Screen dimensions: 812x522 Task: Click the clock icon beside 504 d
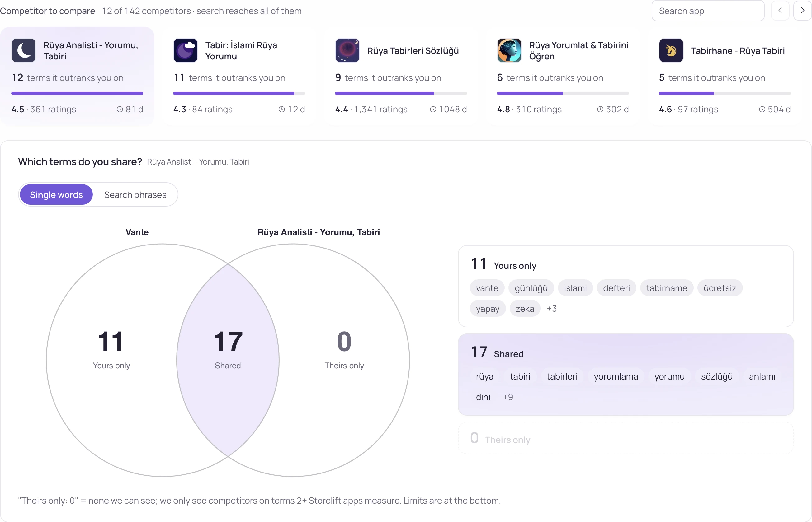[x=762, y=109]
